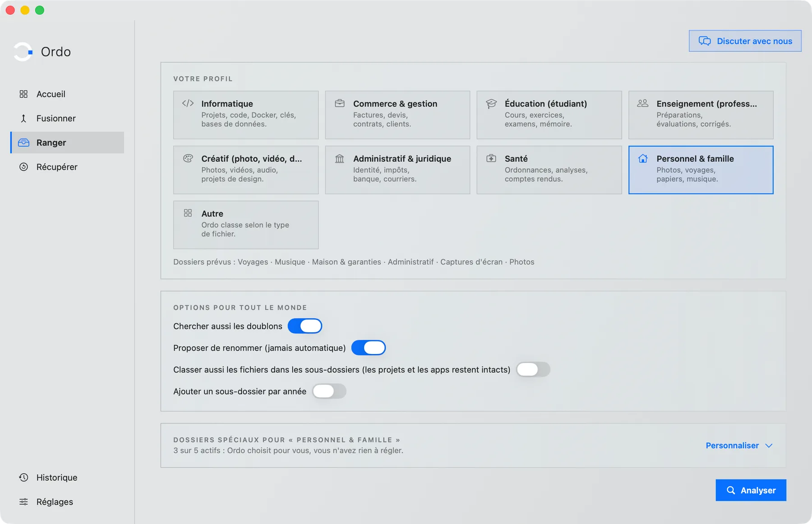Click the briefcase icon on Commerce & gestion

(340, 103)
